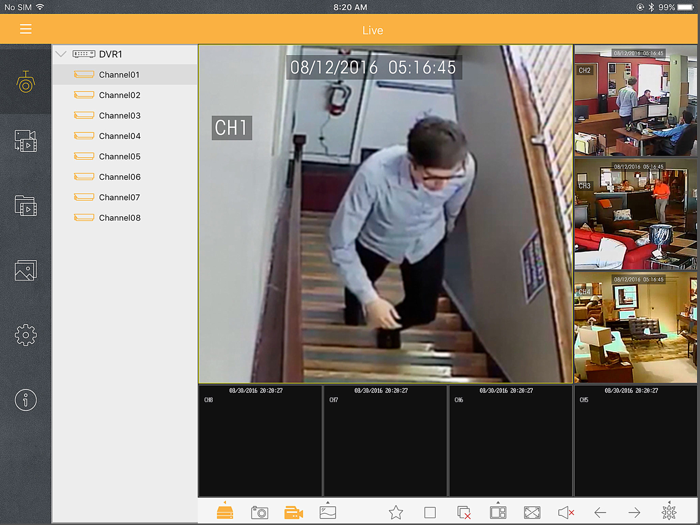This screenshot has width=700, height=525.
Task: Open the info icon in sidebar
Action: pyautogui.click(x=25, y=400)
